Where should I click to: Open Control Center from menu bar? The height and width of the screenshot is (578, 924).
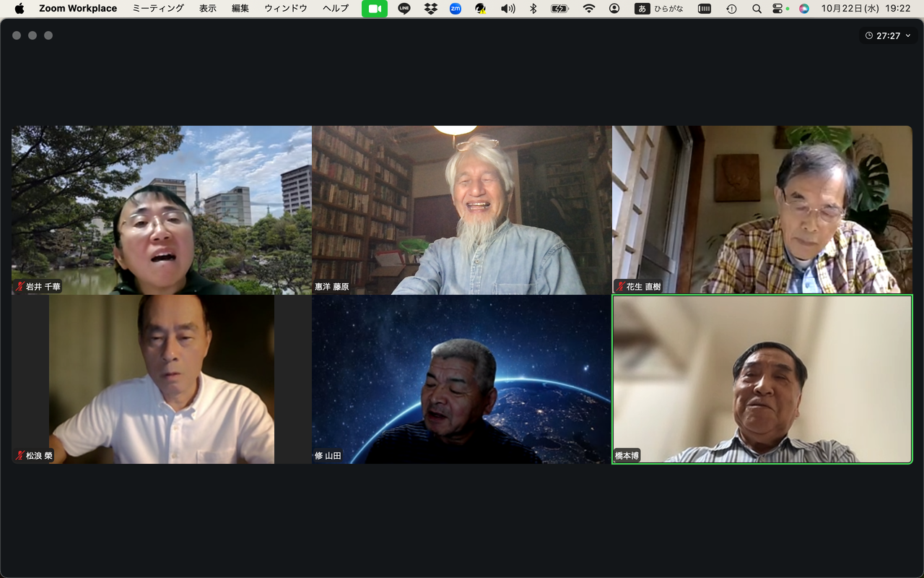[x=777, y=9]
